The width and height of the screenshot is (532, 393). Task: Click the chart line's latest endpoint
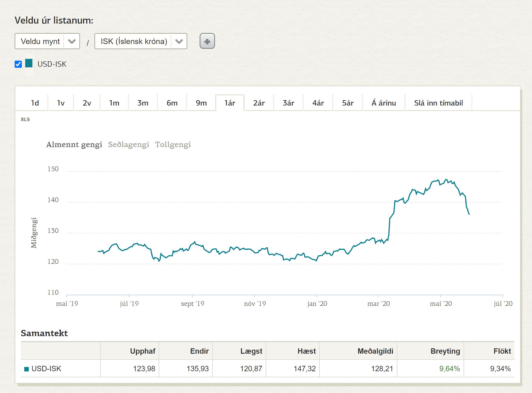[469, 214]
